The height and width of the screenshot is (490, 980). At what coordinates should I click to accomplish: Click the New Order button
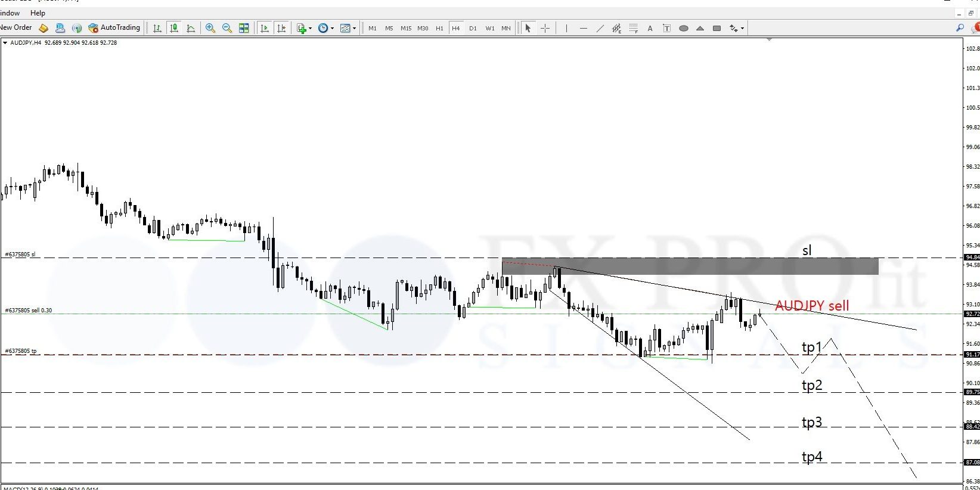pos(16,27)
